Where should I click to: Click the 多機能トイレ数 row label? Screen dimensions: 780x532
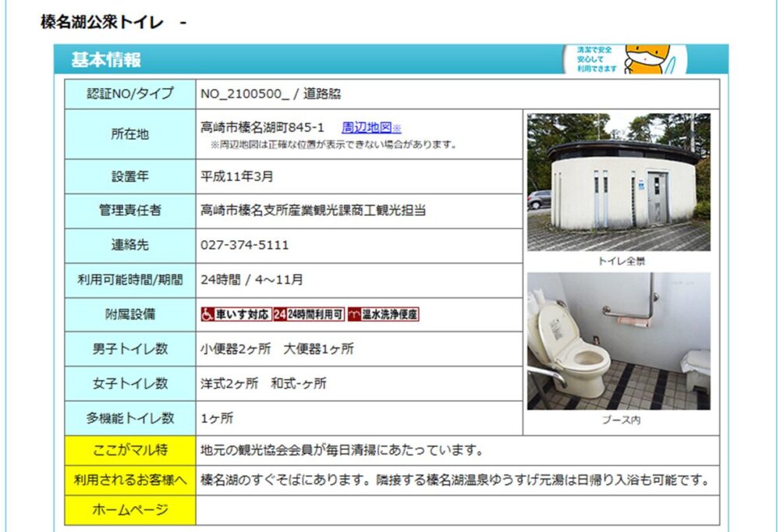coord(130,418)
